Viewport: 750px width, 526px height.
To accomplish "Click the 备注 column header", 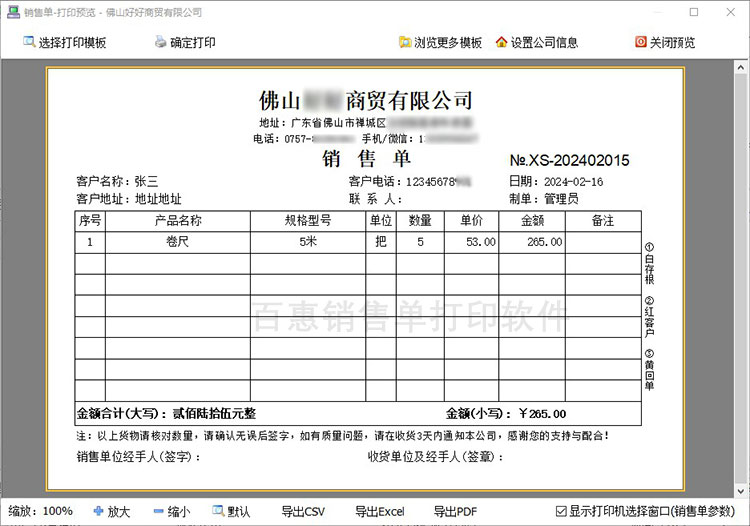I will click(603, 221).
